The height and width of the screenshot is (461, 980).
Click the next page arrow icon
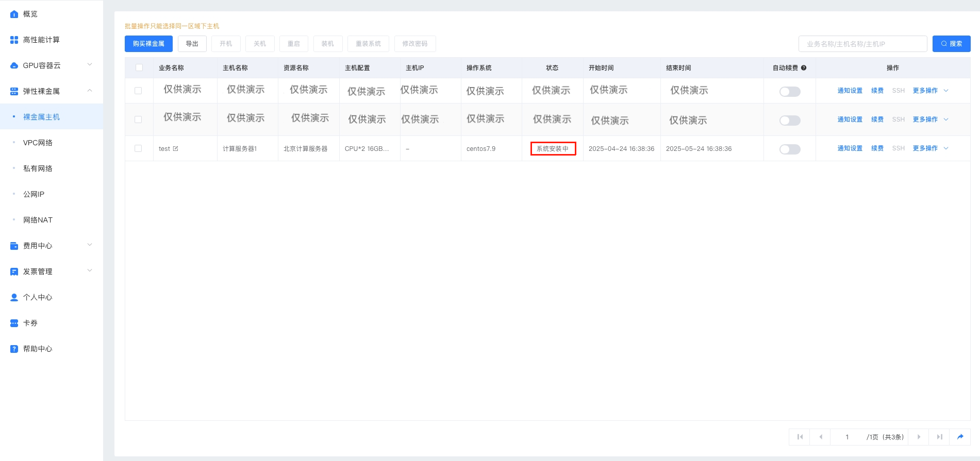tap(919, 437)
